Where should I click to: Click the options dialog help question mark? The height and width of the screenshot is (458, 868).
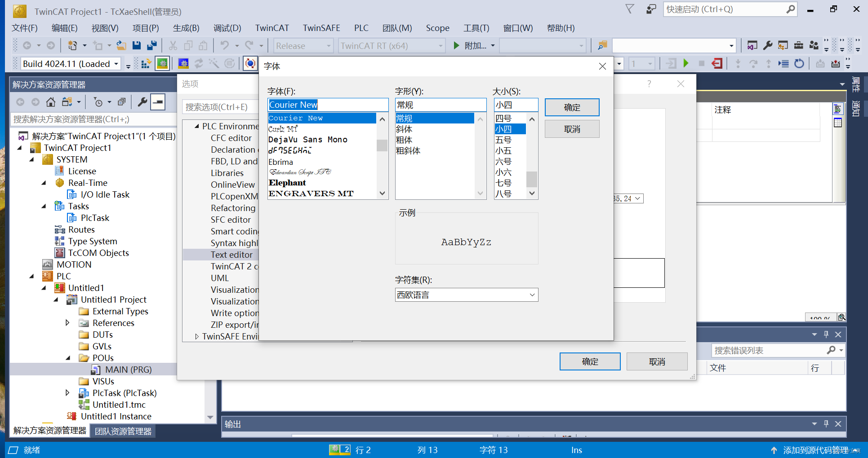pyautogui.click(x=649, y=84)
